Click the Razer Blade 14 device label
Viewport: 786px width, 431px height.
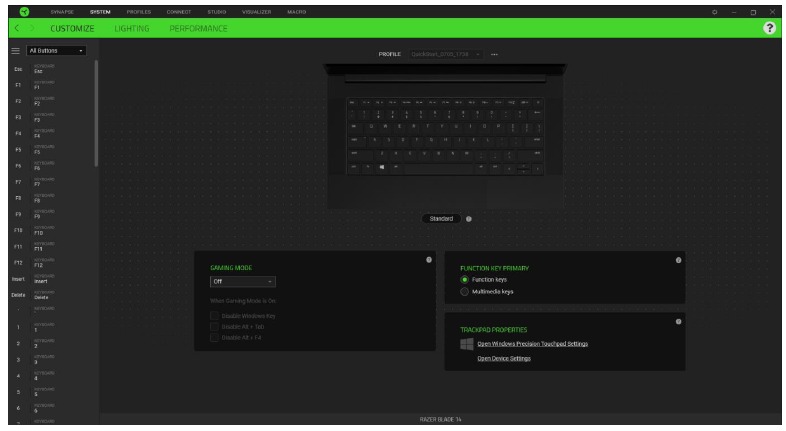point(440,419)
